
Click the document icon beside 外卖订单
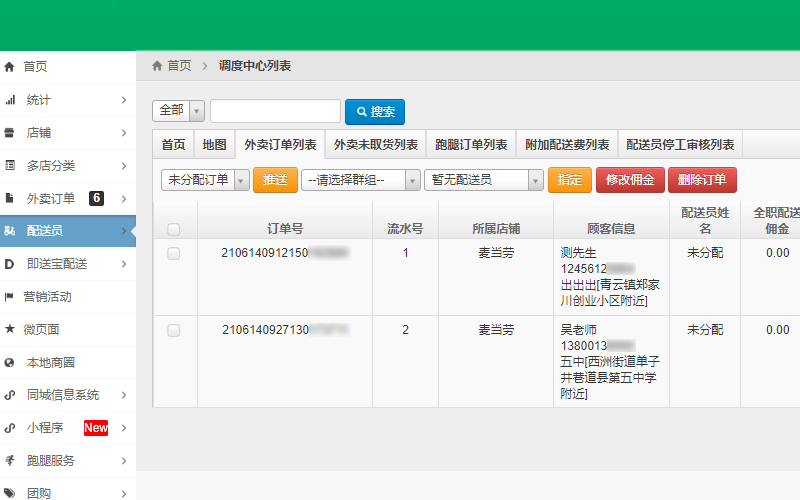pyautogui.click(x=10, y=198)
